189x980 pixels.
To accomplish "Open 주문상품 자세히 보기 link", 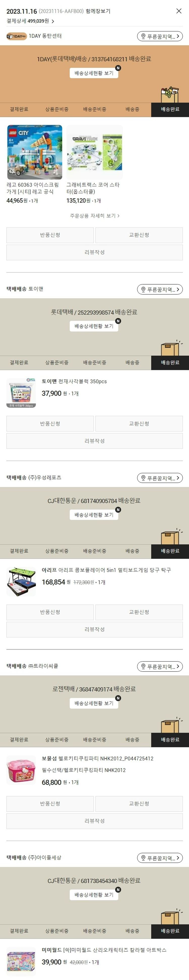I will click(95, 216).
